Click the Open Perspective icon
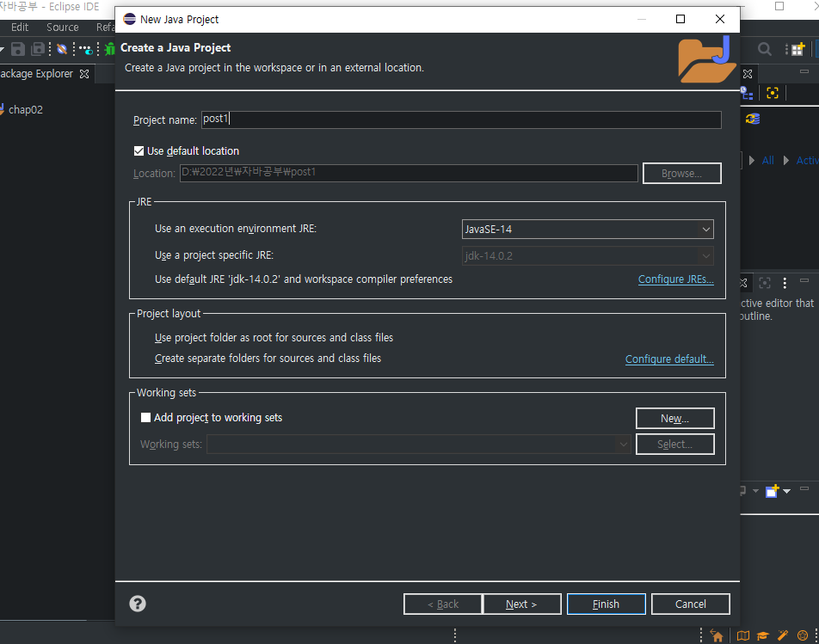Image resolution: width=819 pixels, height=644 pixels. pyautogui.click(x=797, y=49)
